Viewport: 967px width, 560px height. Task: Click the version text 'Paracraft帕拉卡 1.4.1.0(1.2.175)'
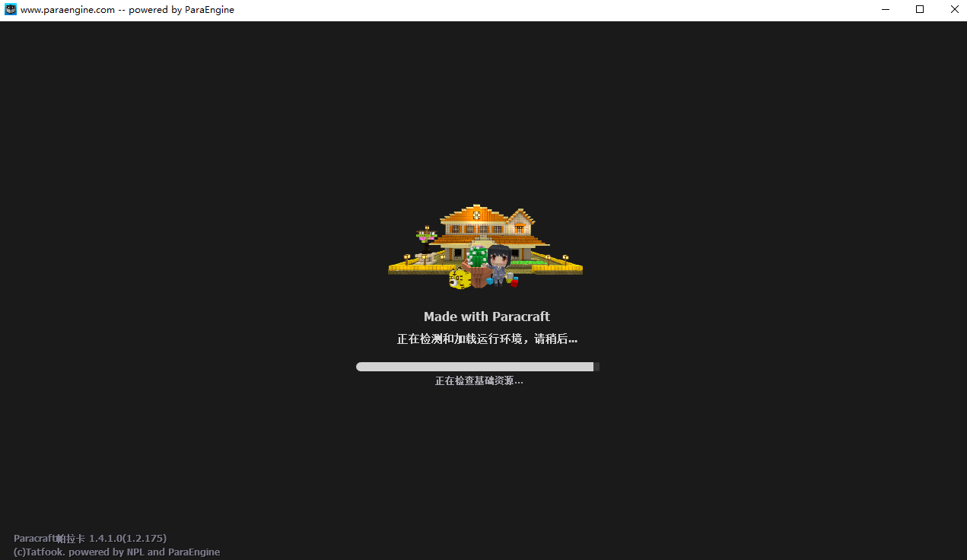tap(90, 539)
